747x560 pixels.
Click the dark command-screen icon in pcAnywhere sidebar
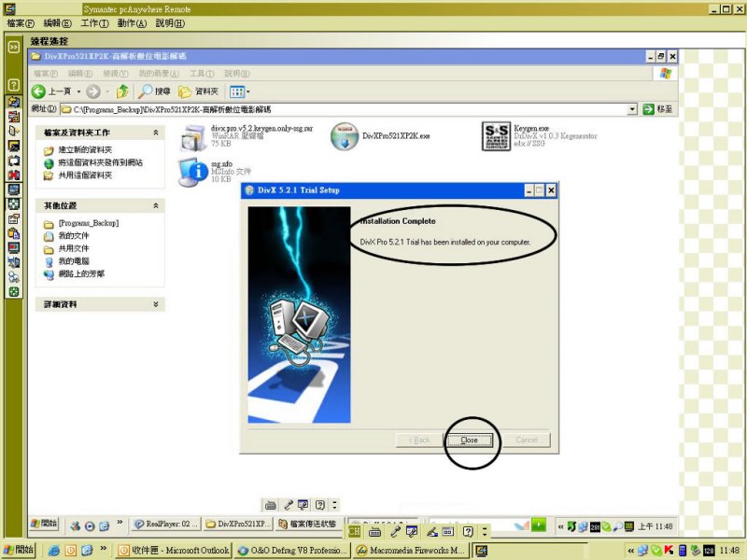point(14,146)
